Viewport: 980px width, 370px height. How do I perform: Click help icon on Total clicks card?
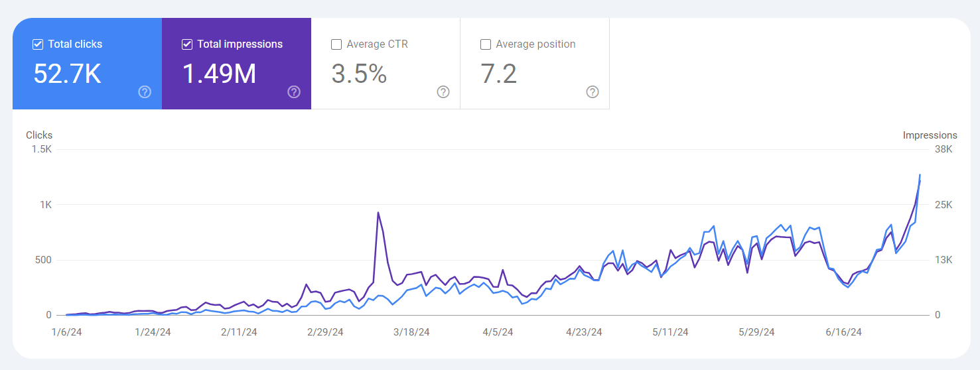point(145,92)
